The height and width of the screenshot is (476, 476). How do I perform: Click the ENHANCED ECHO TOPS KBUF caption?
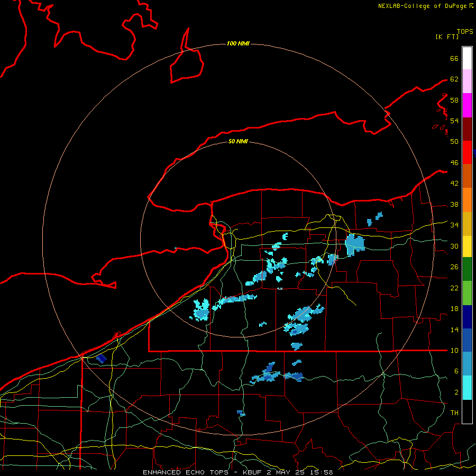point(238,472)
